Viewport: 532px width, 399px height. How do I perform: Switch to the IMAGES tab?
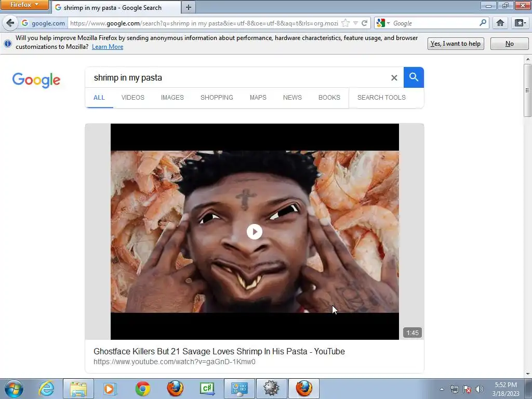tap(172, 98)
